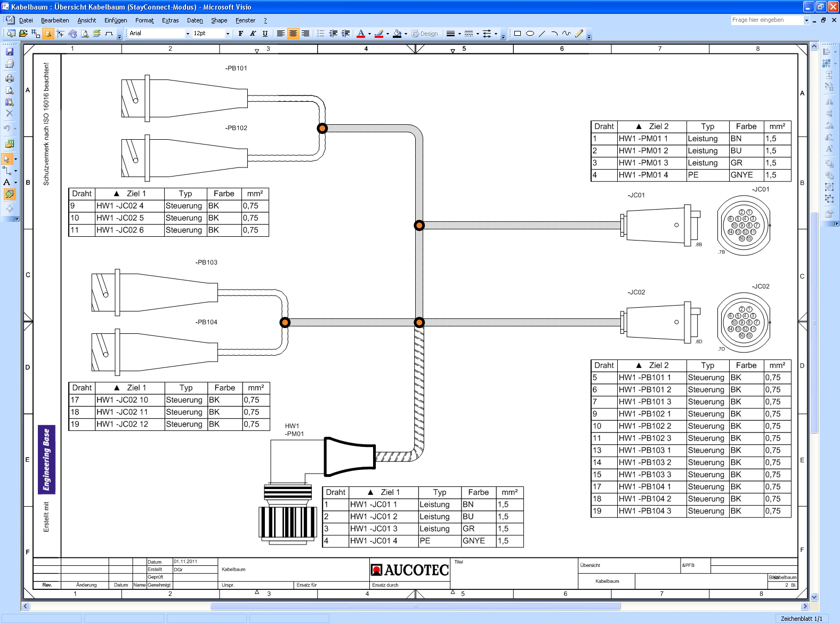Select the Text tool

[7, 182]
